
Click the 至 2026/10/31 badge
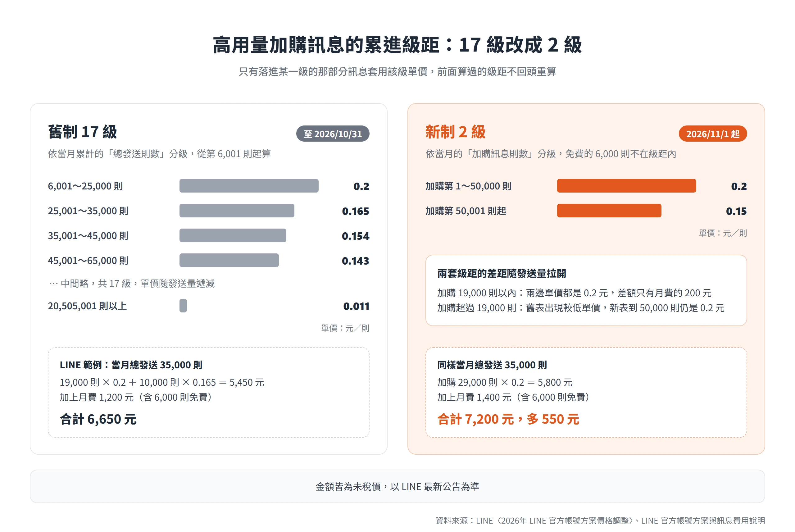point(332,134)
